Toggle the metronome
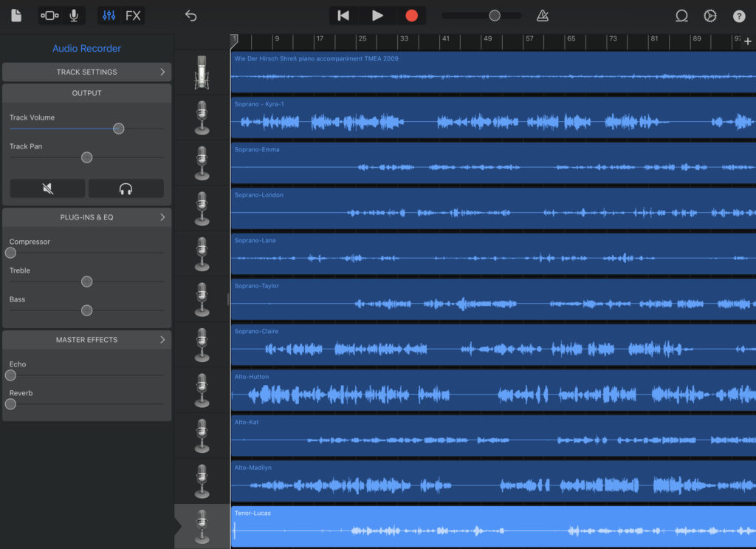The image size is (756, 549). [543, 16]
